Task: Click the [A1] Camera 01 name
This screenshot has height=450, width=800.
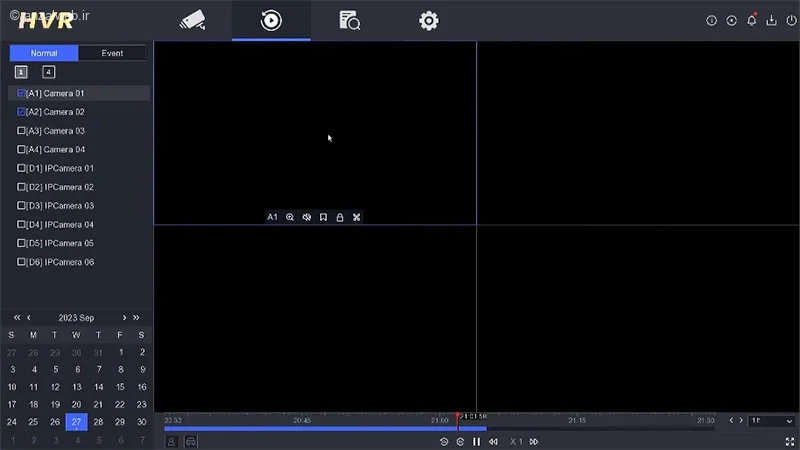Action: (x=55, y=93)
